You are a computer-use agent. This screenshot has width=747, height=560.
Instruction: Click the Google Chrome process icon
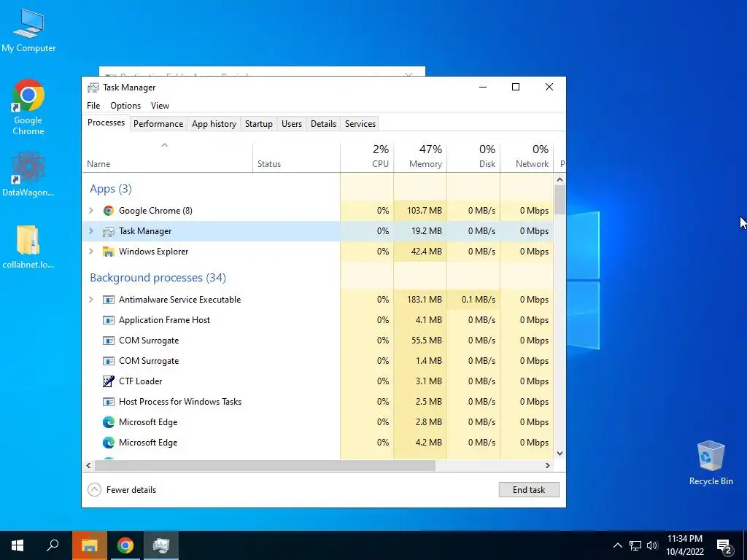pyautogui.click(x=109, y=211)
